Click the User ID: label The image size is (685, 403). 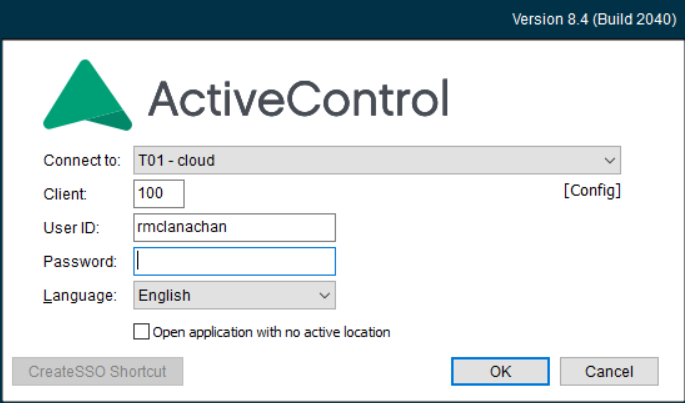(71, 228)
